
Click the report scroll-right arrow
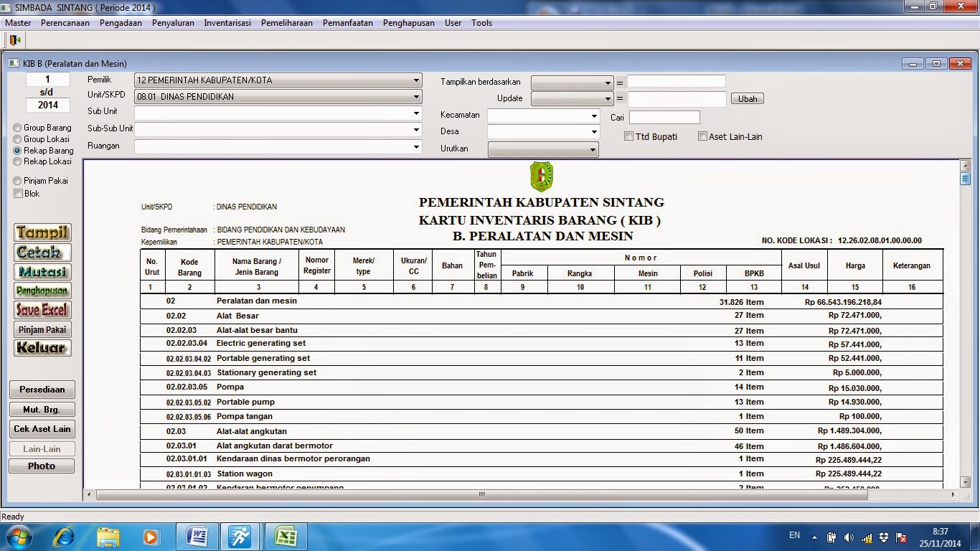pyautogui.click(x=953, y=494)
